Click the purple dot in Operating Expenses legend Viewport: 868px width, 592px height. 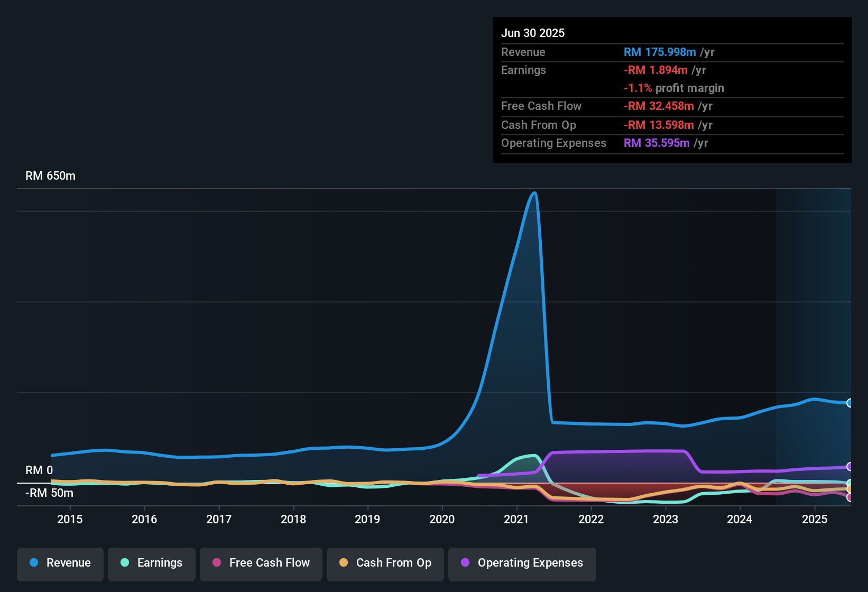pos(465,562)
